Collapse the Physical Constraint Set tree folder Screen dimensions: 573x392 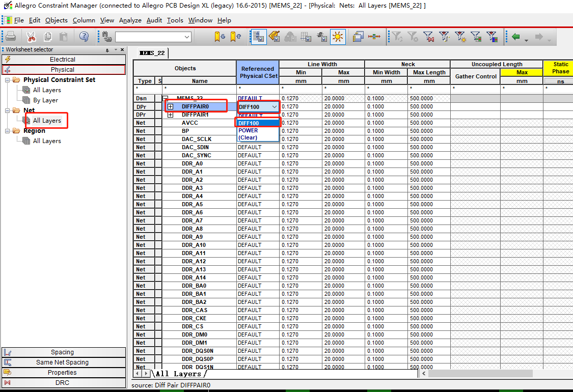[x=8, y=80]
